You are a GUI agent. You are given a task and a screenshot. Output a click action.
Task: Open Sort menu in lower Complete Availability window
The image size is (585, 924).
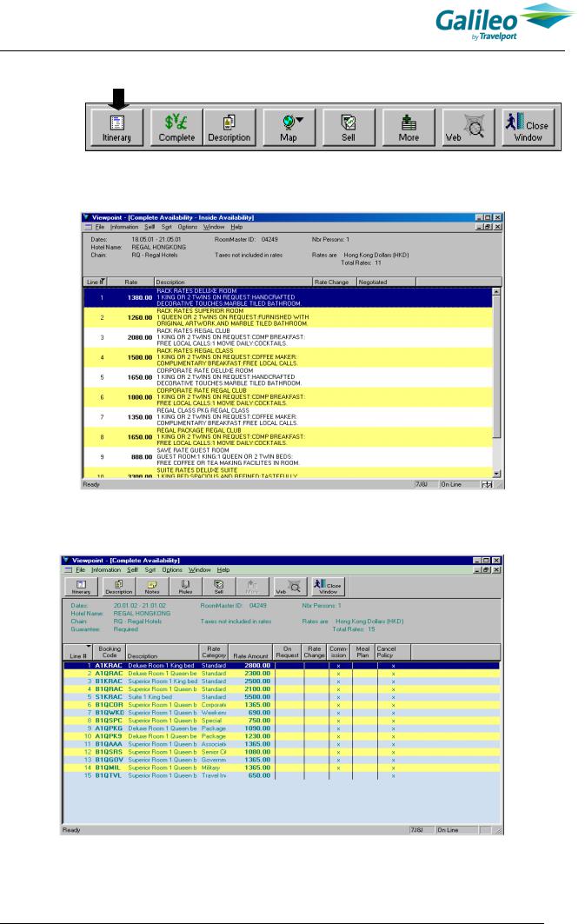point(150,570)
